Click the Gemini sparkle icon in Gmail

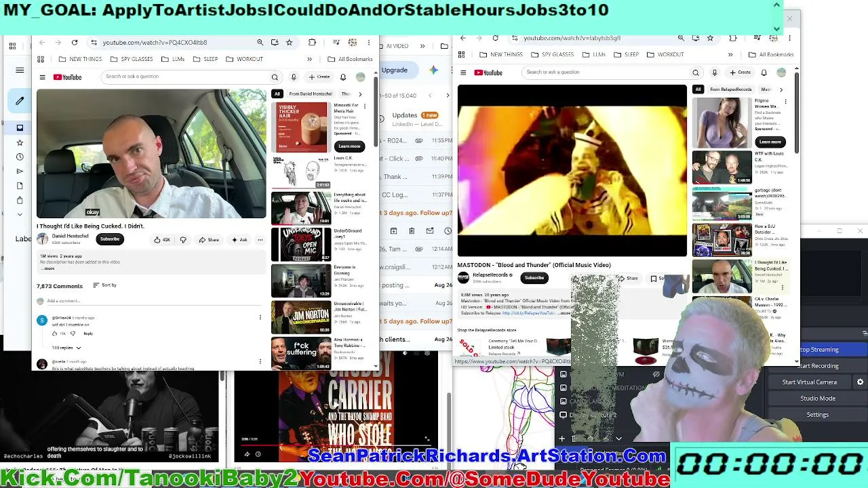(x=433, y=70)
